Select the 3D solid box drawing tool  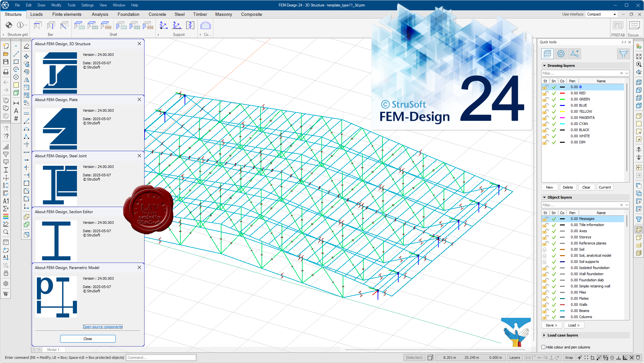16,93
